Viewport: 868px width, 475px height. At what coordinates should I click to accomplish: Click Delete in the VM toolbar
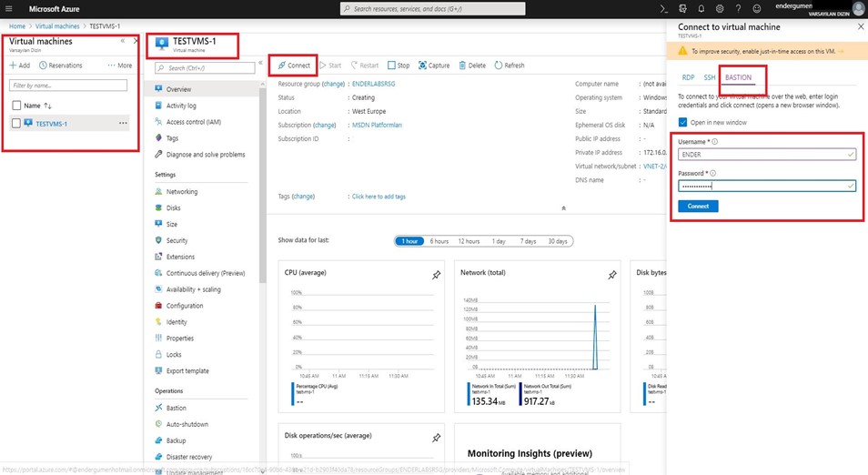pyautogui.click(x=472, y=66)
